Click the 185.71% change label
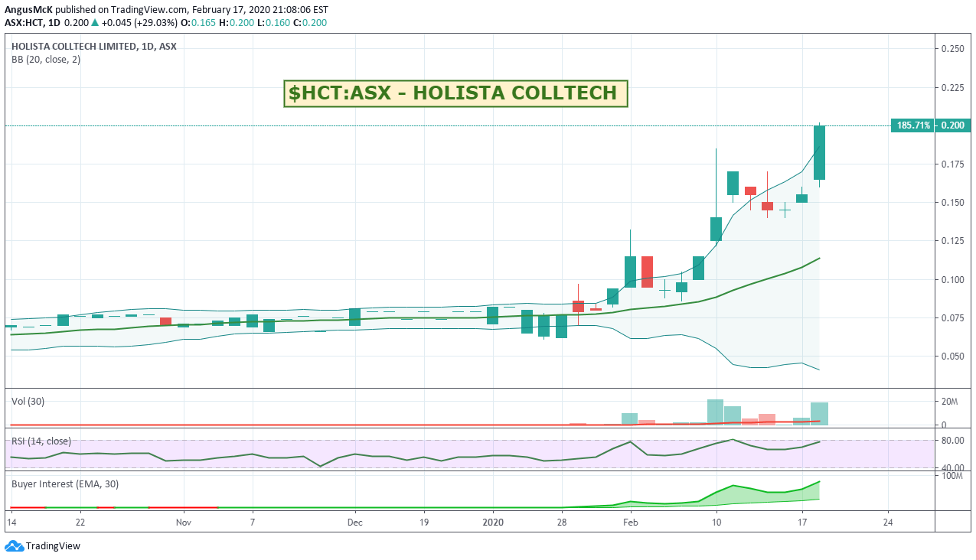The image size is (976, 560). [x=913, y=125]
